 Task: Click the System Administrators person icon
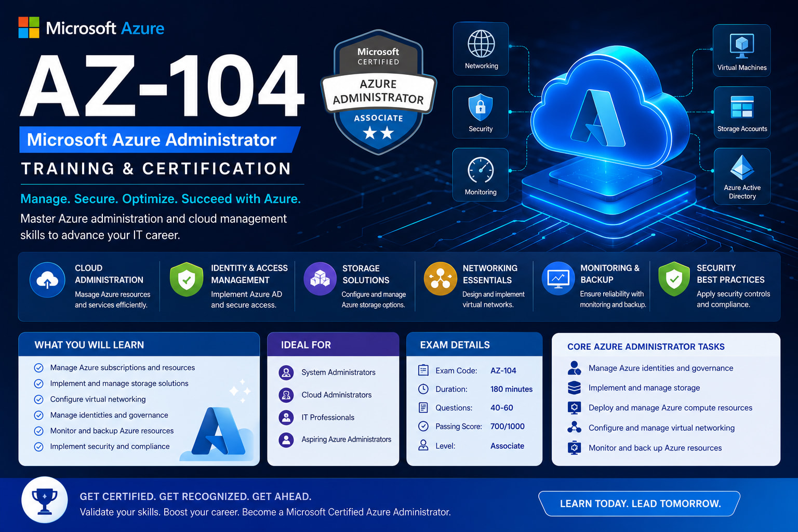[x=286, y=372]
